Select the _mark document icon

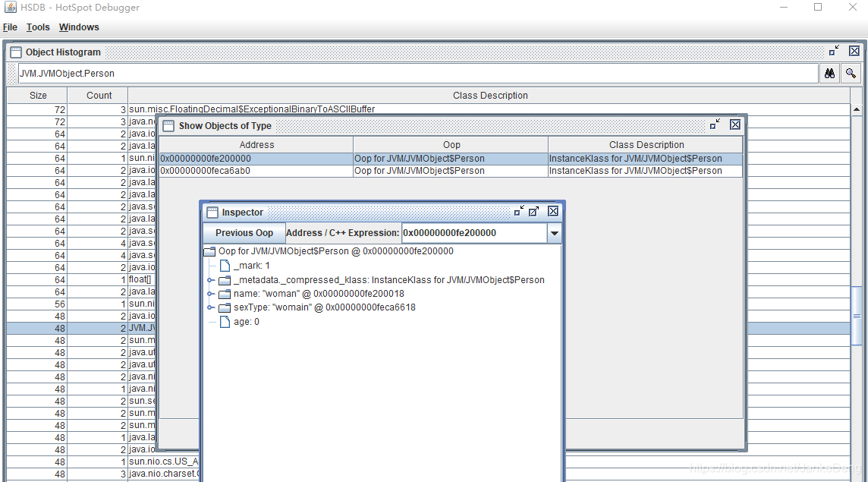tap(225, 266)
